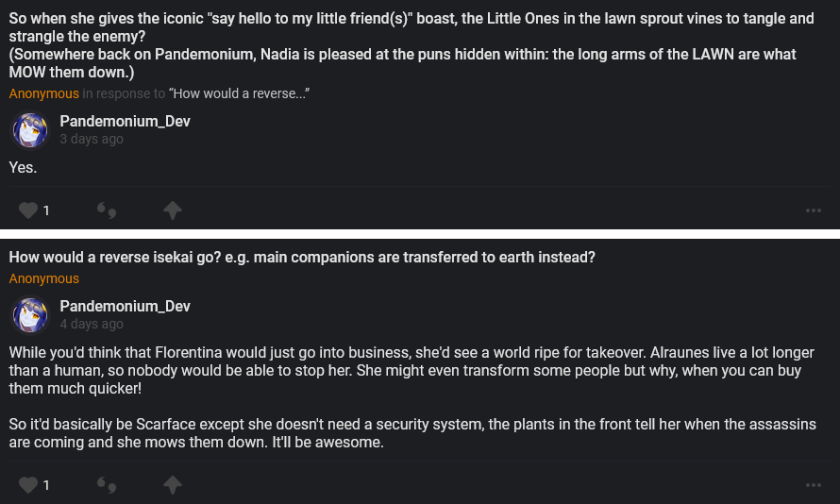Click the Pandemonium_Dev avatar beside "3 days ago"
This screenshot has width=840, height=504.
coord(30,130)
